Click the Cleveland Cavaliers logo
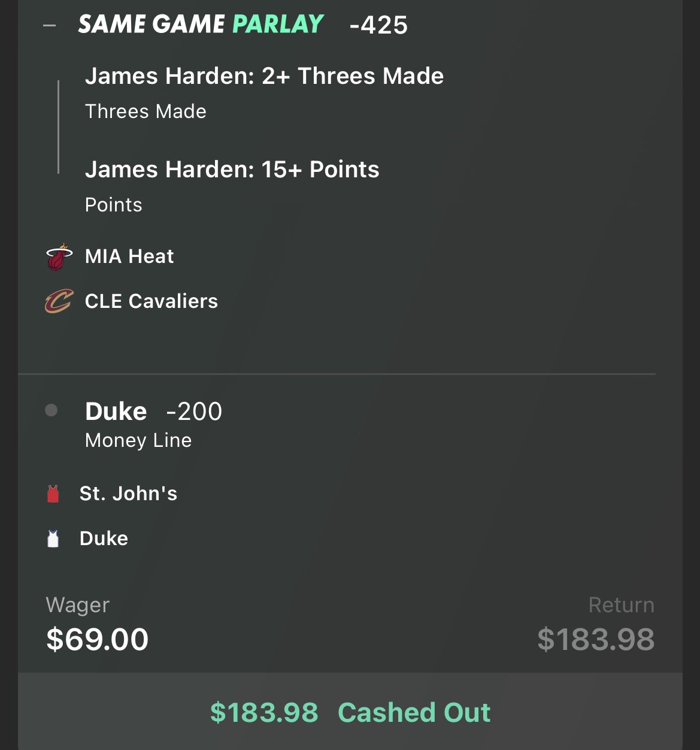This screenshot has height=750, width=700. (x=59, y=301)
